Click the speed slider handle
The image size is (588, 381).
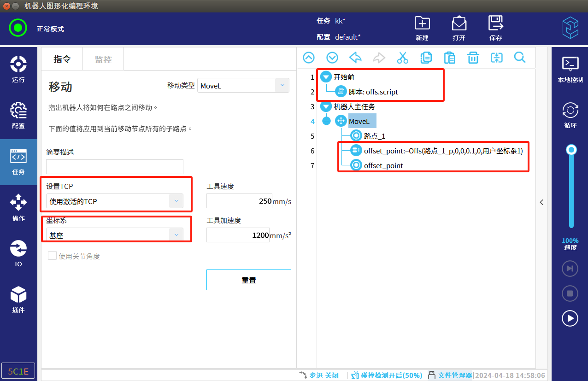(x=571, y=150)
